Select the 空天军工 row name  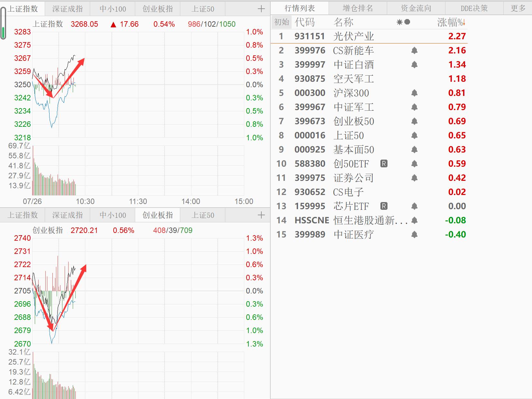[353, 79]
